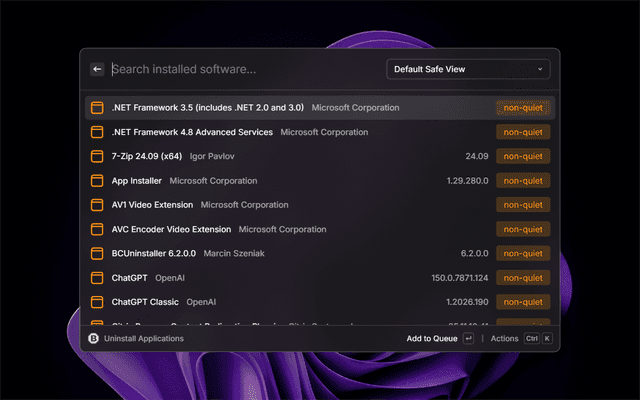Click version 6.2.0.0 in BCUninstaller row
The width and height of the screenshot is (640, 400).
click(x=474, y=253)
